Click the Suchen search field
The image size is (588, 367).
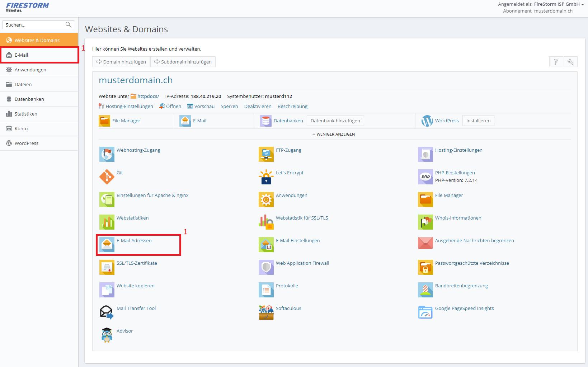[34, 25]
